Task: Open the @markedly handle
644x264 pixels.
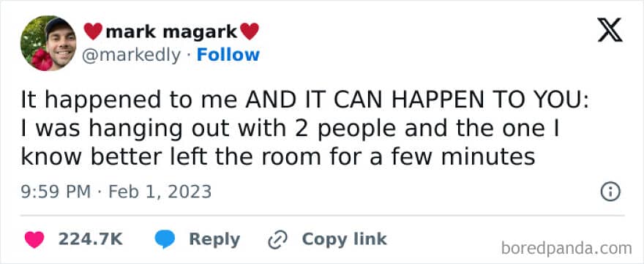Action: (131, 56)
